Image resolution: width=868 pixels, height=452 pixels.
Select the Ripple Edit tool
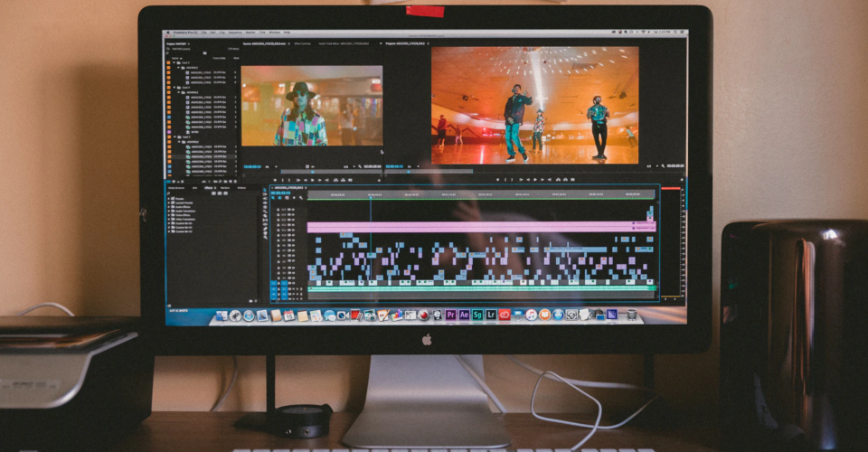pyautogui.click(x=265, y=202)
